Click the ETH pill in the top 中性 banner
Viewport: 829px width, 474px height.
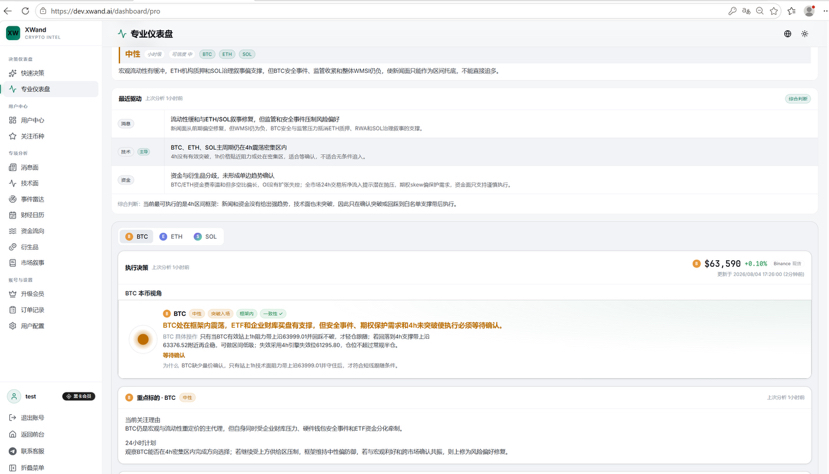(227, 54)
